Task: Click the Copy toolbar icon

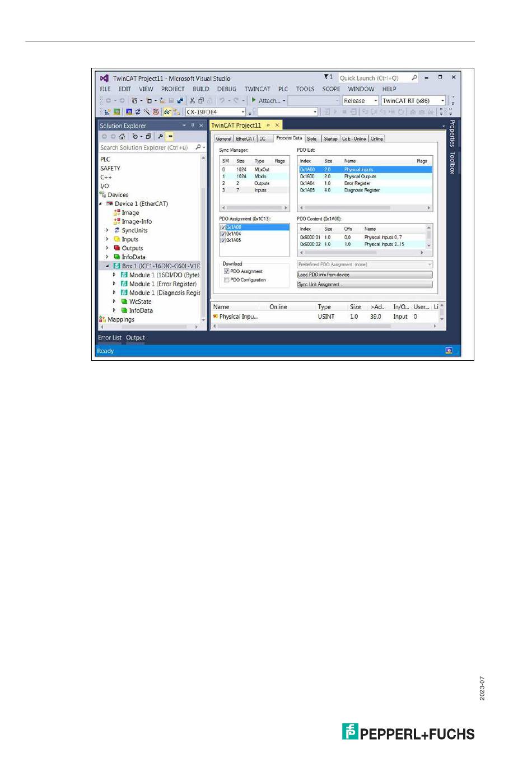Action: (x=201, y=101)
